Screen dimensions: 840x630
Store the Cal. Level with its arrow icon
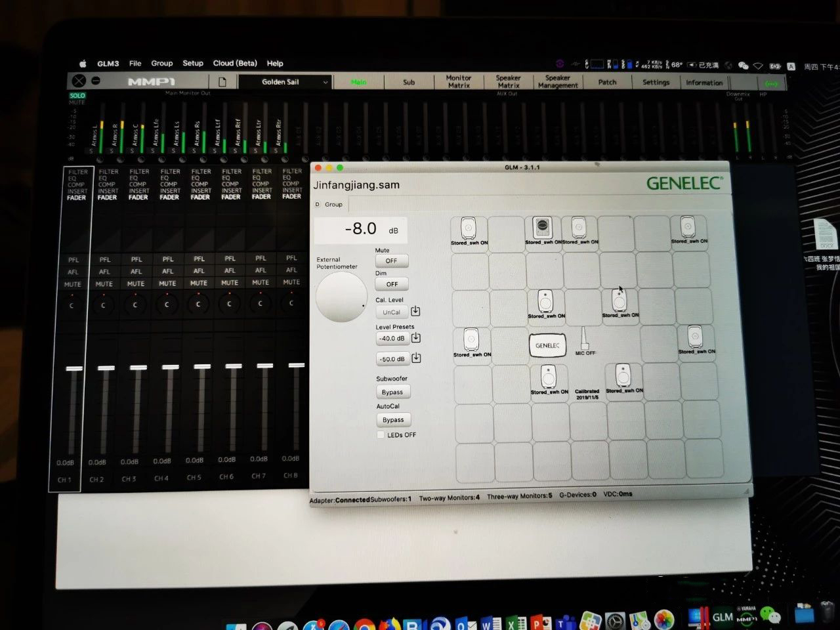(415, 311)
